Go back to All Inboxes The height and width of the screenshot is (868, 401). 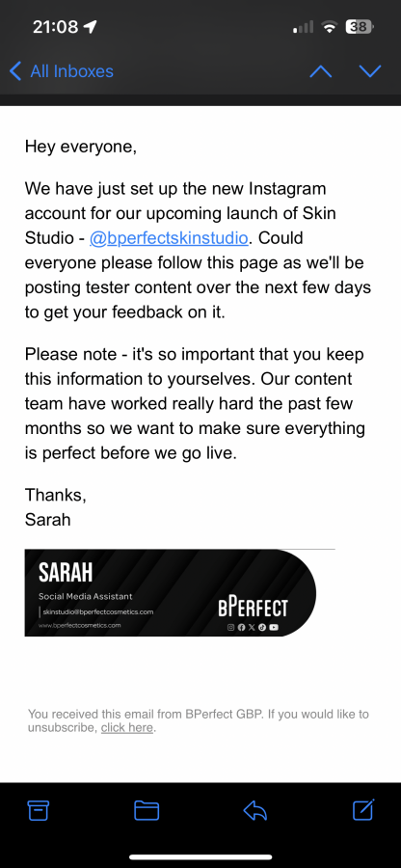(62, 70)
